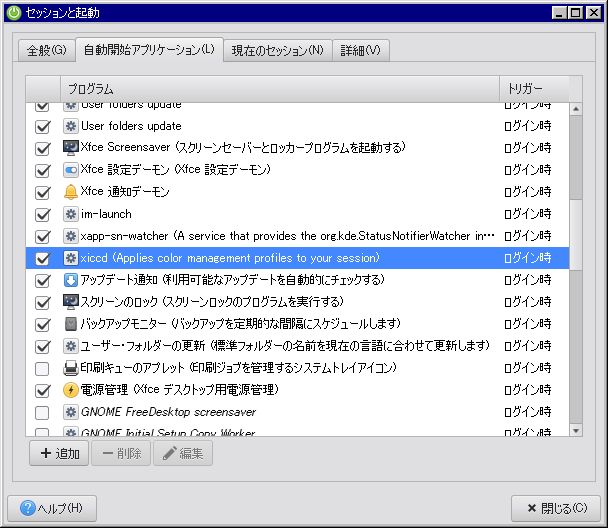Open the 詳細(V) tab

point(361,50)
